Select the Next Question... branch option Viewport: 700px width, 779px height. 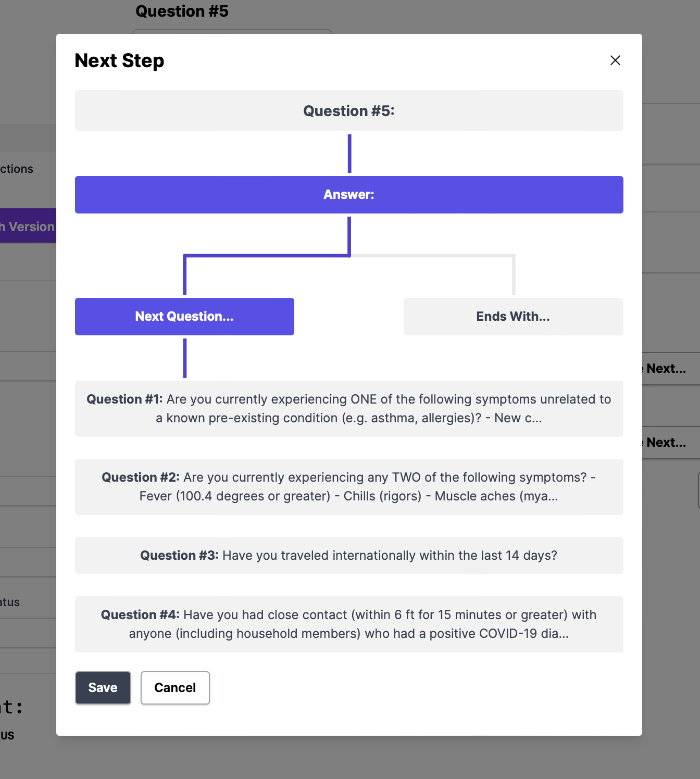click(184, 317)
